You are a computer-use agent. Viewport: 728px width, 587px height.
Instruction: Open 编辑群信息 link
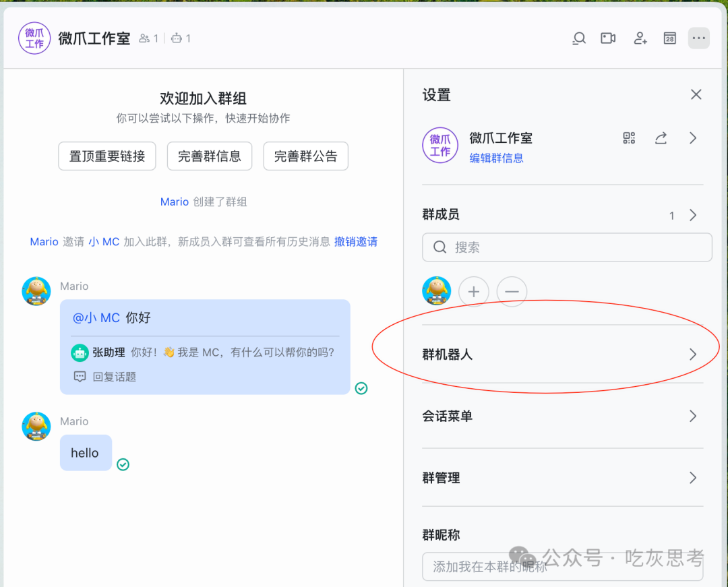tap(497, 158)
